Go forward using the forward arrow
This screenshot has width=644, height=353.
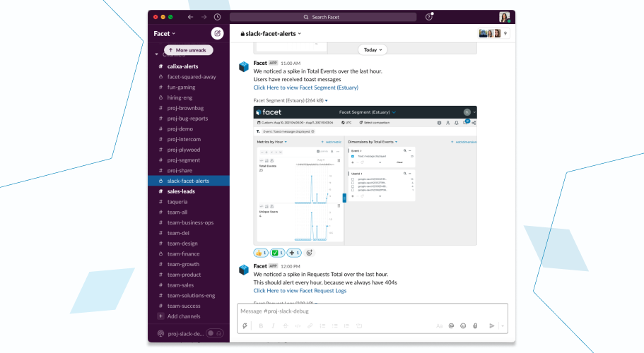(204, 17)
